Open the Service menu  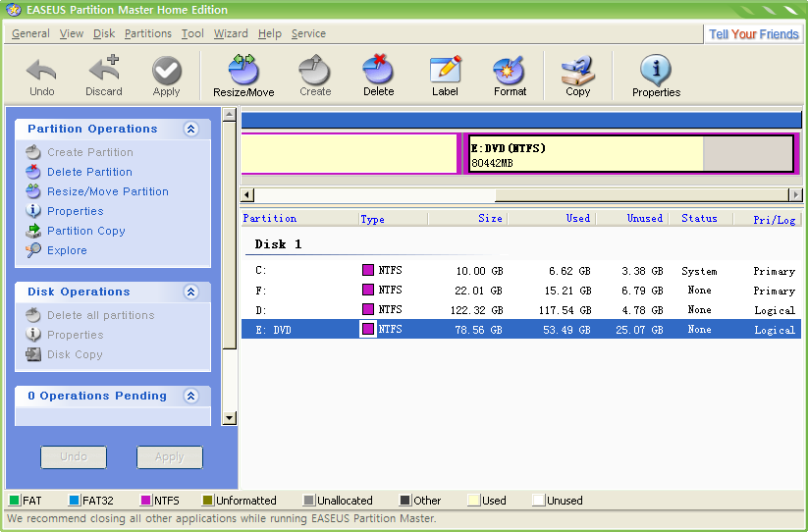[308, 33]
